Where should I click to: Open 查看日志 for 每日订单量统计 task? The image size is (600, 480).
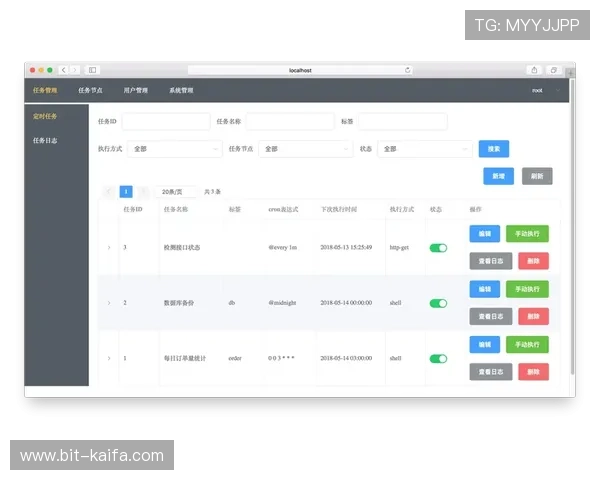click(491, 372)
